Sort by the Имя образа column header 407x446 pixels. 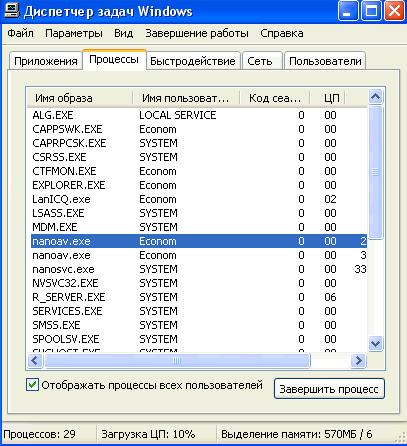tap(79, 98)
